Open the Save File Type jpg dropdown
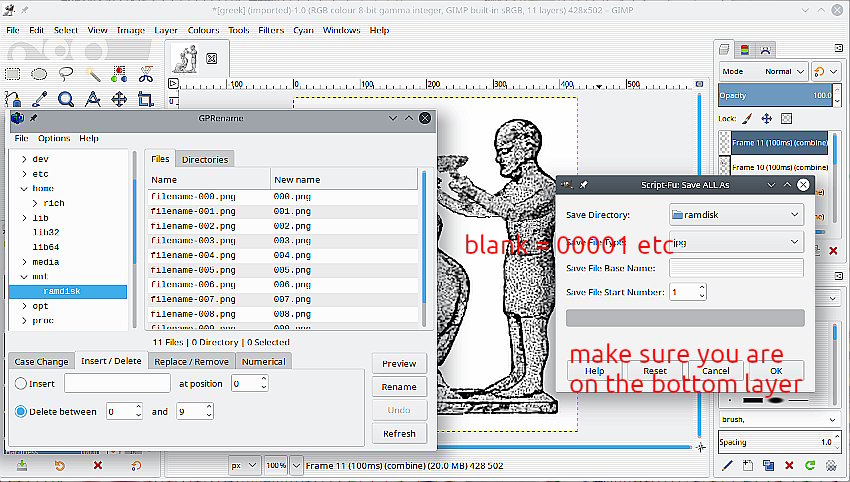Image resolution: width=850 pixels, height=482 pixels. click(x=736, y=242)
